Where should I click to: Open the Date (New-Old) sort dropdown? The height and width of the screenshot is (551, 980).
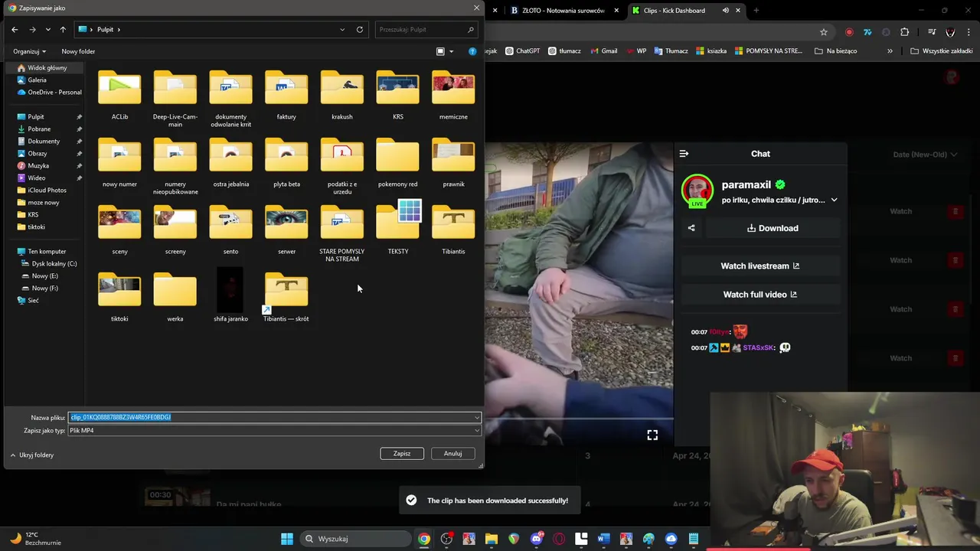pyautogui.click(x=925, y=155)
